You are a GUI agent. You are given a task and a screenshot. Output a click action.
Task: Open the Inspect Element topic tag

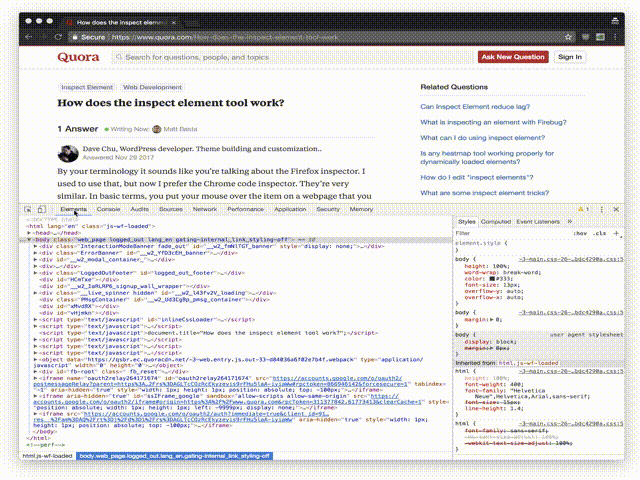click(87, 87)
